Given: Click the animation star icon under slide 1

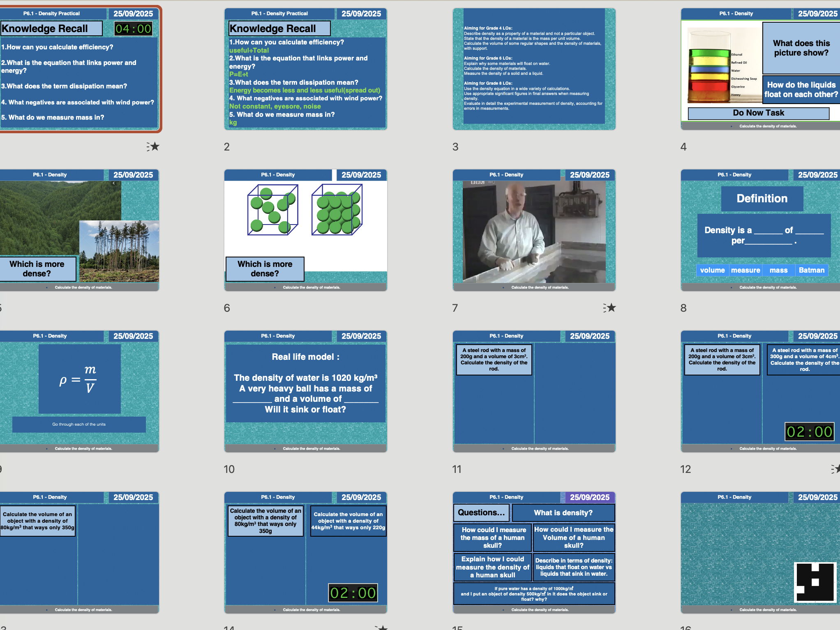Looking at the screenshot, I should [153, 146].
